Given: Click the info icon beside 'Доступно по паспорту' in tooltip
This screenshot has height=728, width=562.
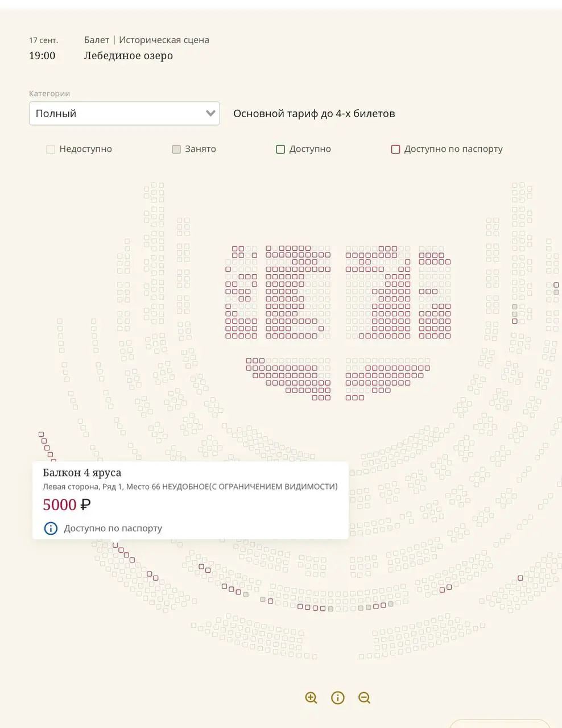Looking at the screenshot, I should coord(51,528).
